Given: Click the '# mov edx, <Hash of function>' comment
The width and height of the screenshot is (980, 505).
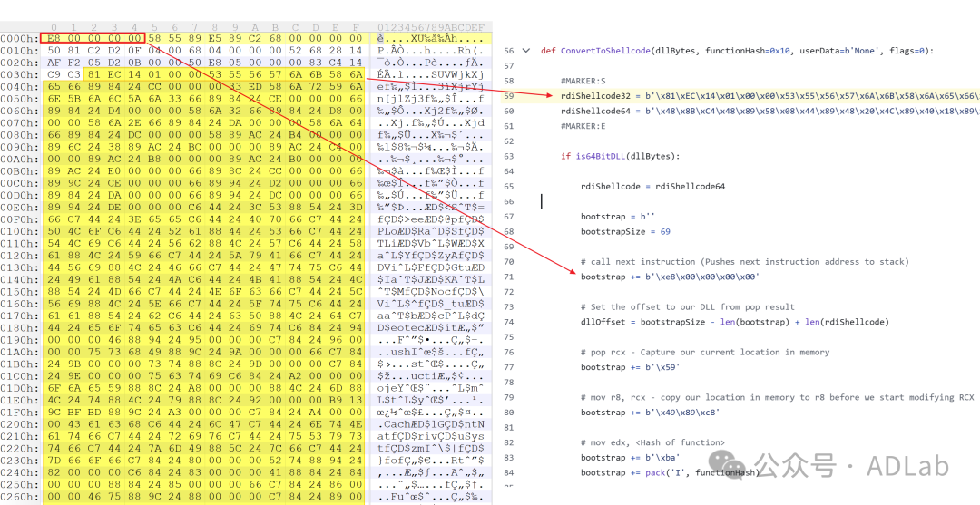Looking at the screenshot, I should [653, 442].
